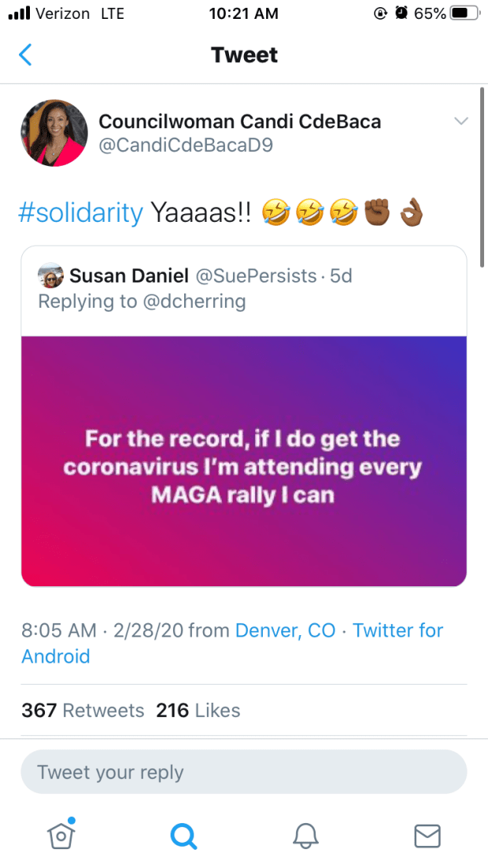Image resolution: width=488 pixels, height=868 pixels.
Task: Tap the Tweet your reply field
Action: pos(243,772)
